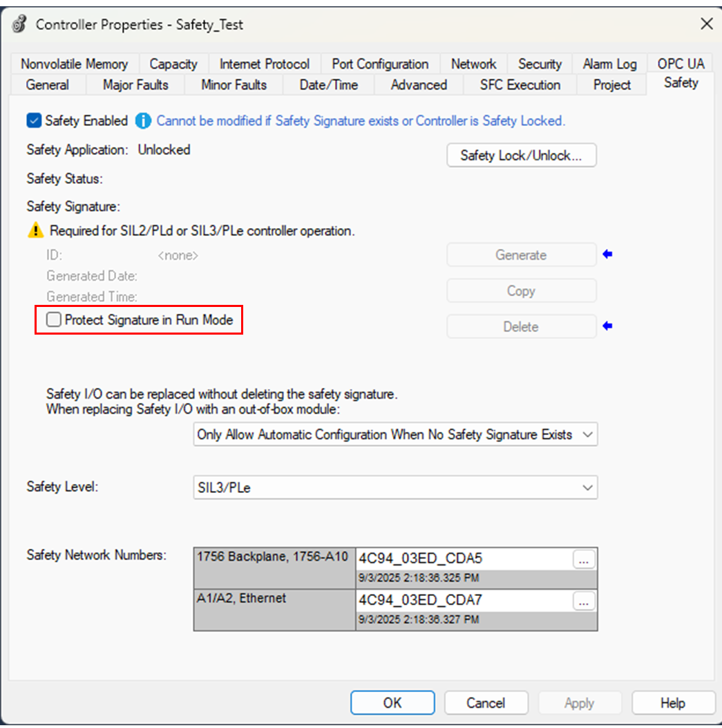The width and height of the screenshot is (722, 728).
Task: Click the blue info icon beside Safety Enabled
Action: coord(142,121)
